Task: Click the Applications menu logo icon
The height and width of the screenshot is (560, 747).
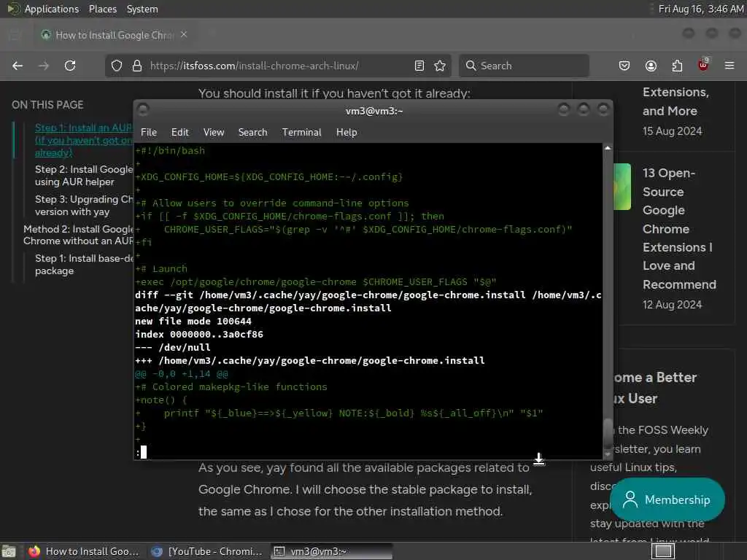Action: click(x=13, y=9)
